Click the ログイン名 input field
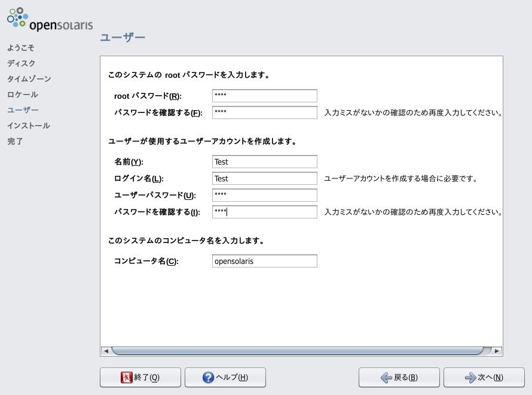 click(x=264, y=178)
